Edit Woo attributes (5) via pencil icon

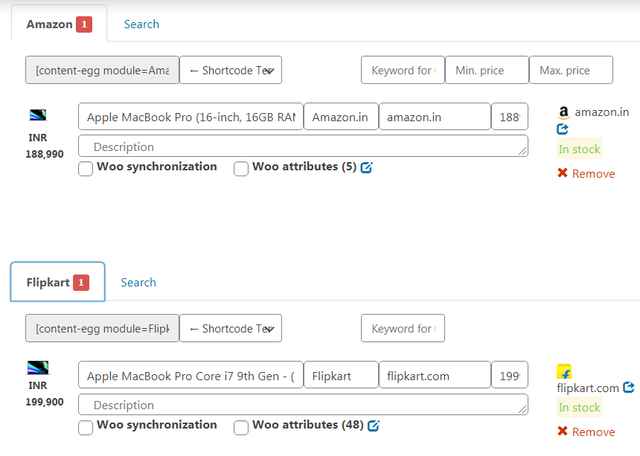pos(367,167)
